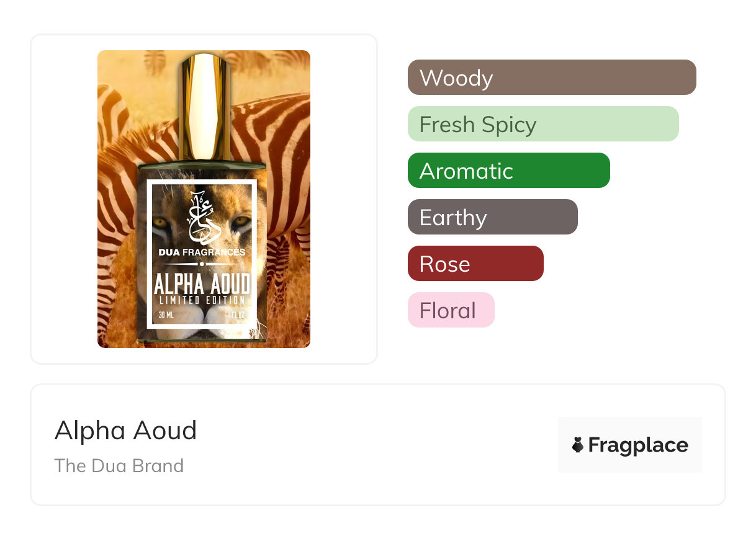Click the ALPHA AOUD label on bottle
Image resolution: width=756 pixels, height=536 pixels.
(x=202, y=284)
